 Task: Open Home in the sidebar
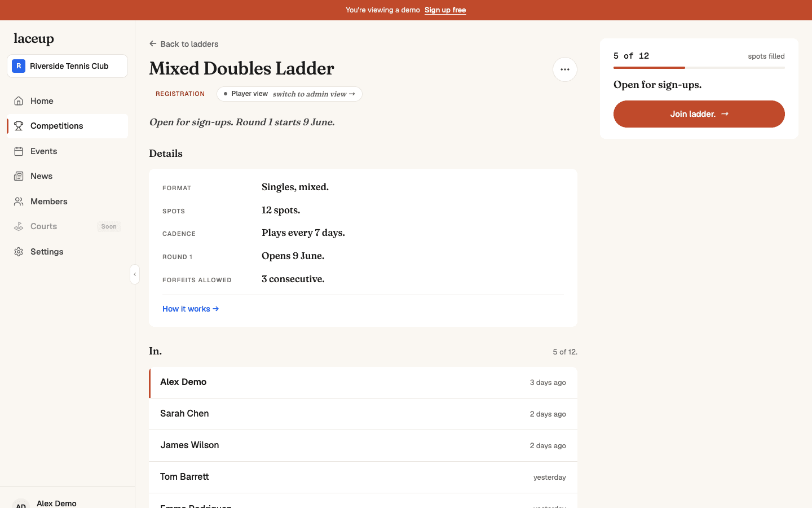pyautogui.click(x=67, y=101)
